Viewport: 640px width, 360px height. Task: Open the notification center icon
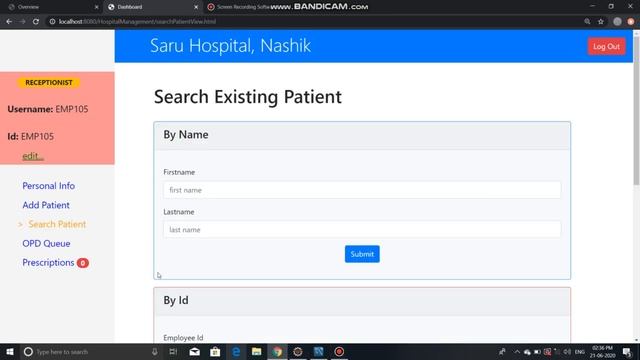[x=627, y=351]
